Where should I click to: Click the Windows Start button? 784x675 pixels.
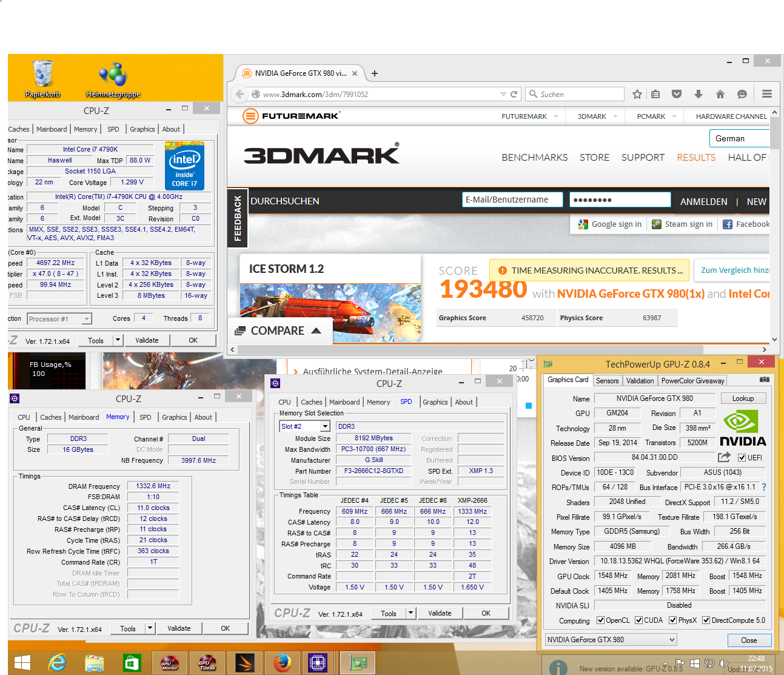22,663
